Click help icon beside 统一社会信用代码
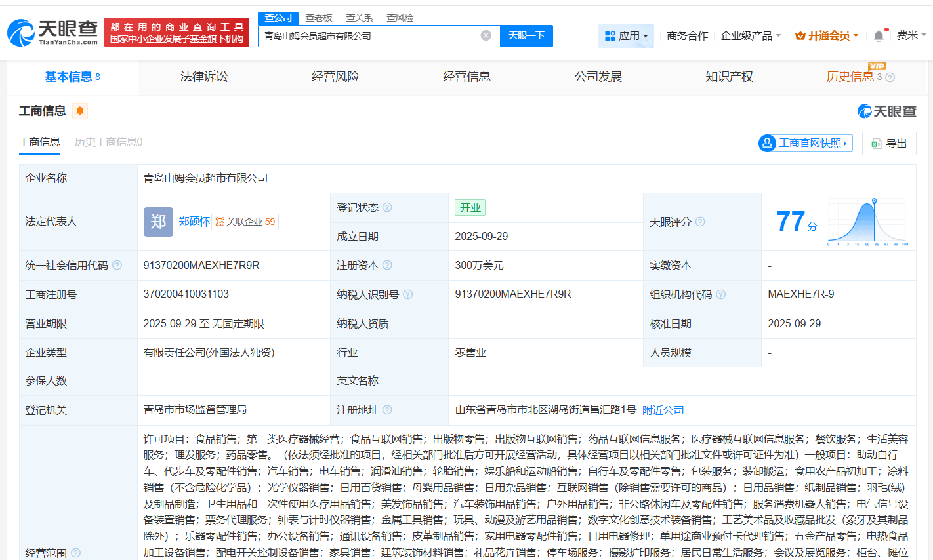The height and width of the screenshot is (560, 933). coord(117,265)
